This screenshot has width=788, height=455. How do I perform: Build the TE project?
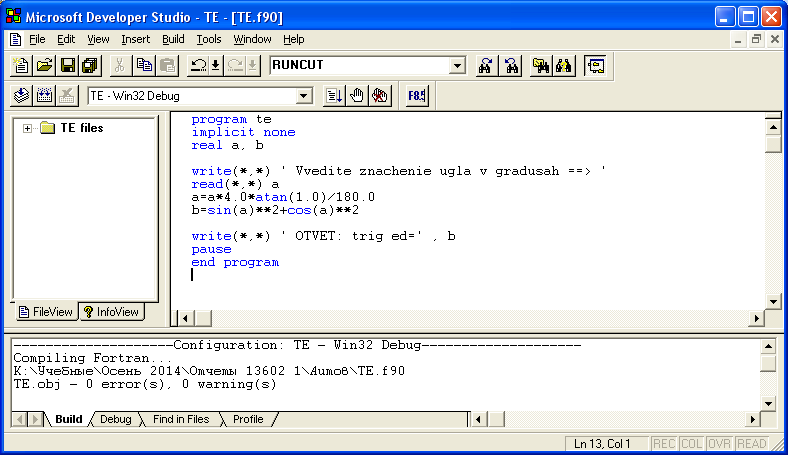[x=44, y=96]
